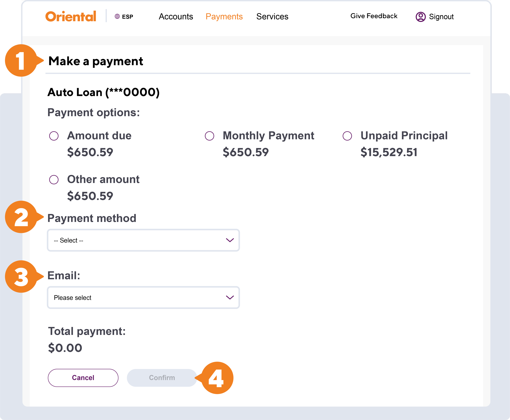Select the Unpaid Principal radio button
This screenshot has height=420, width=510.
click(x=347, y=136)
